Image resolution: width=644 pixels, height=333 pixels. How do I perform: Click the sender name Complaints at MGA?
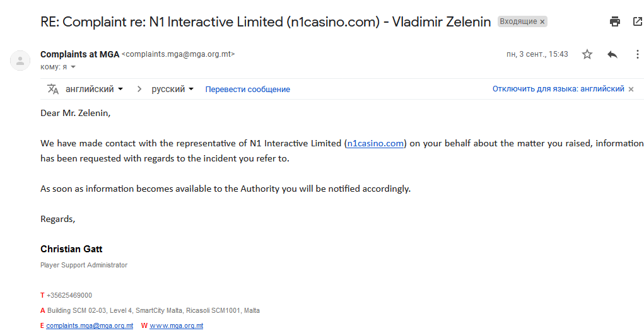click(79, 54)
